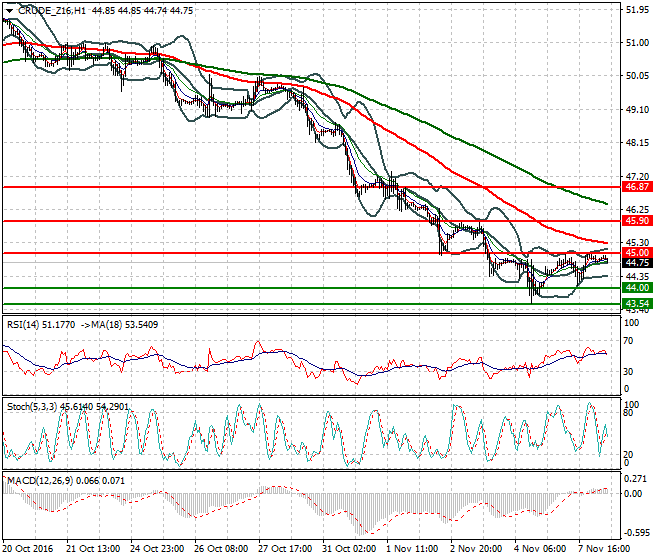Image resolution: width=660 pixels, height=560 pixels.
Task: Click the 47.20 price scale value
Action: coord(638,176)
